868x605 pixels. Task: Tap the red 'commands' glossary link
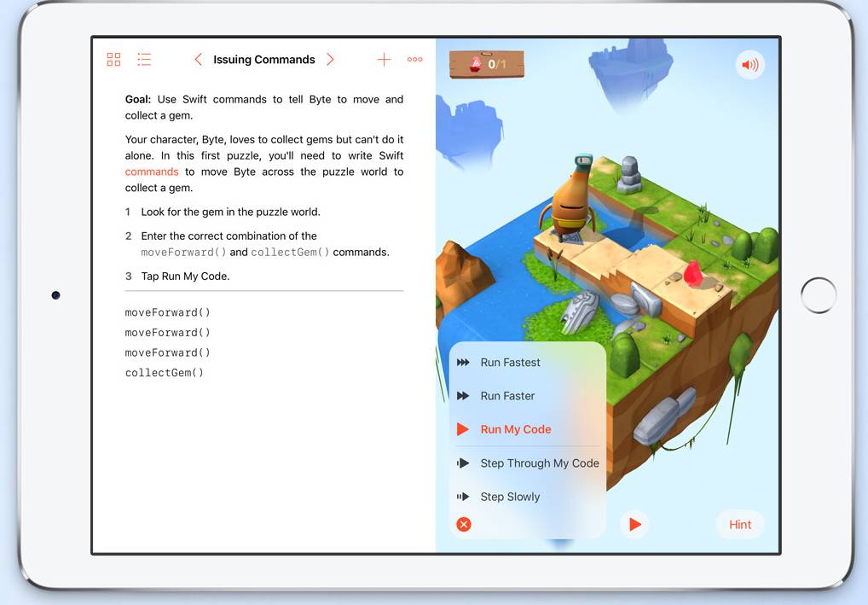(152, 172)
